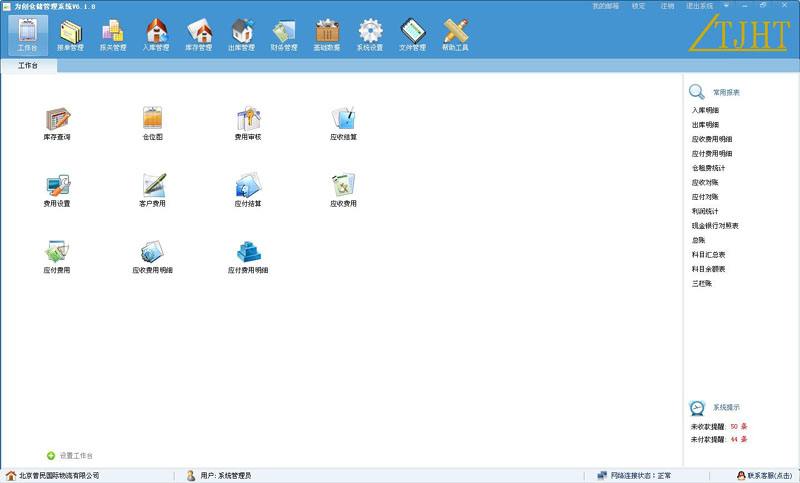The height and width of the screenshot is (483, 800).
Task: Launch 客户费用 workbench shortcut
Action: click(x=153, y=190)
